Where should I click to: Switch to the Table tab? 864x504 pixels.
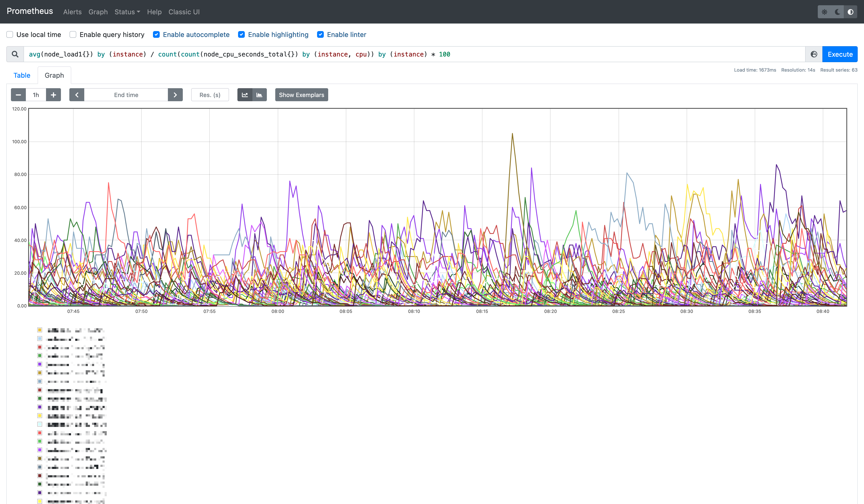(x=22, y=75)
